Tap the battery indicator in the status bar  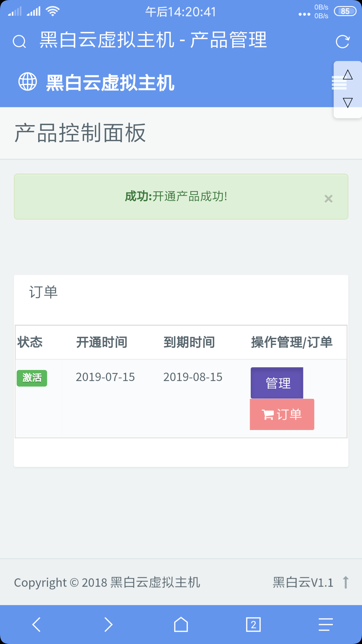[345, 11]
